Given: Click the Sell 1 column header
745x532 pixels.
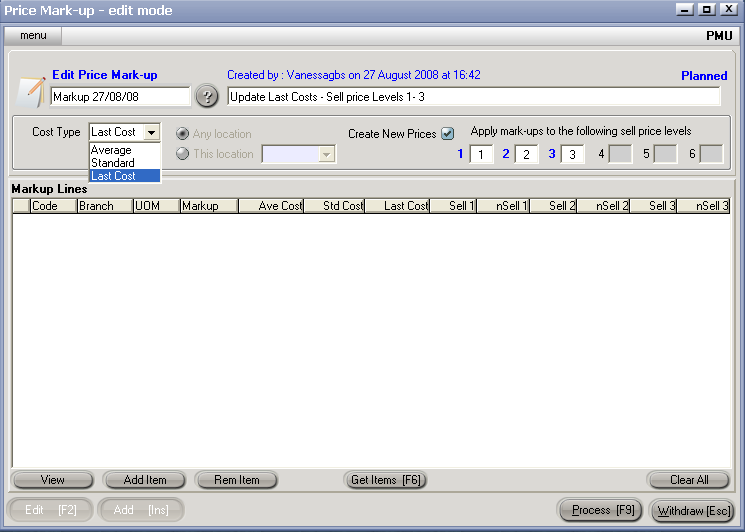Looking at the screenshot, I should tap(453, 206).
